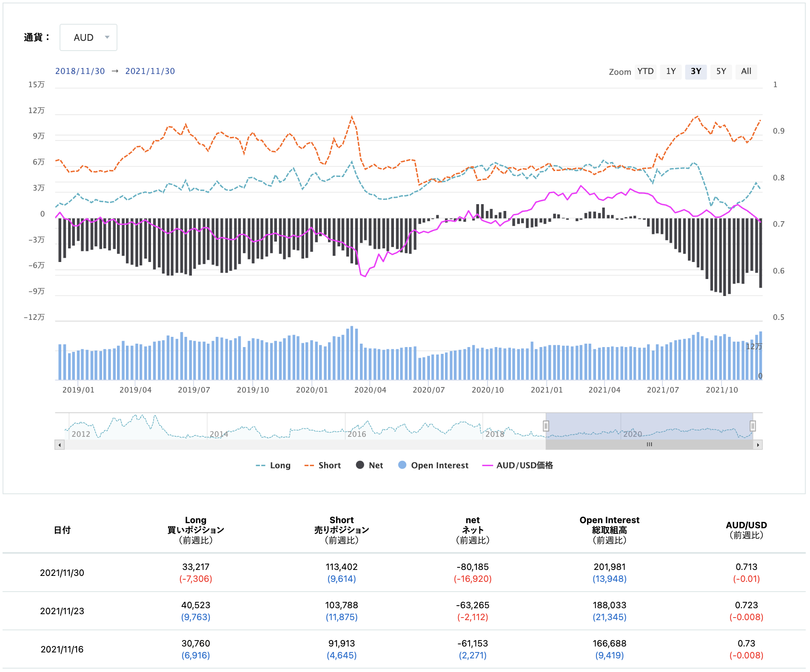Grab the right navigator range handle
The width and height of the screenshot is (810, 672).
753,426
